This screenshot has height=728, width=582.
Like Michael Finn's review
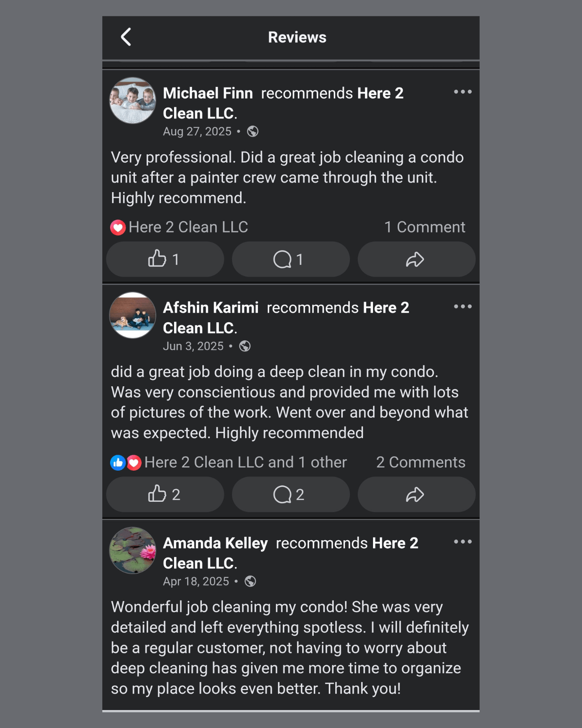(x=165, y=259)
